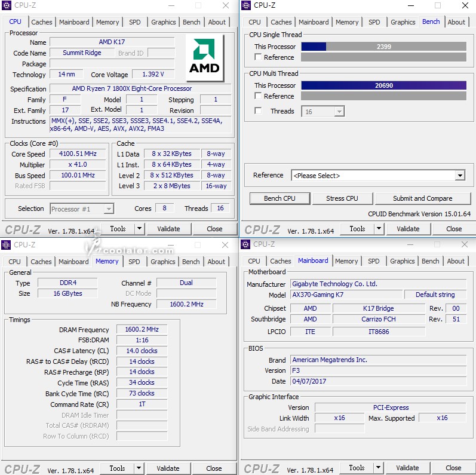Click memory Type value DDR4

coord(67,283)
